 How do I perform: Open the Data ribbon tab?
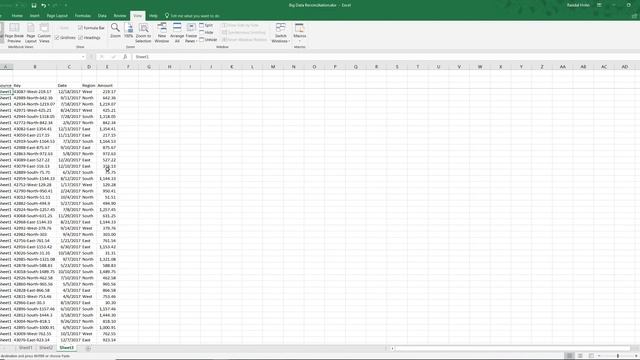click(x=102, y=16)
